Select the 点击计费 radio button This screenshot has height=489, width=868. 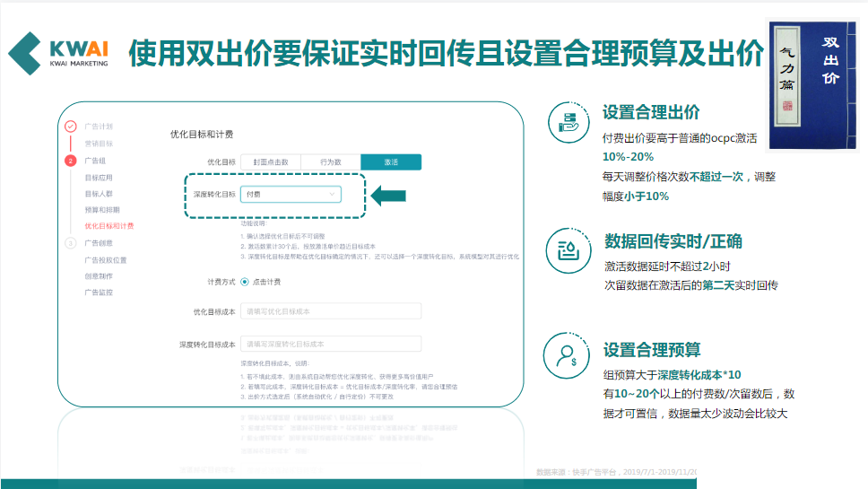pyautogui.click(x=245, y=282)
